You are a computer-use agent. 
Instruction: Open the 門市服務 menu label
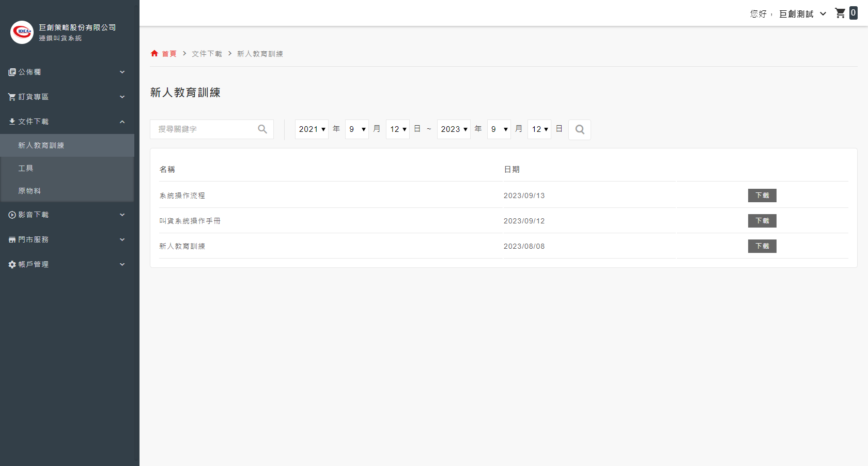pyautogui.click(x=34, y=239)
